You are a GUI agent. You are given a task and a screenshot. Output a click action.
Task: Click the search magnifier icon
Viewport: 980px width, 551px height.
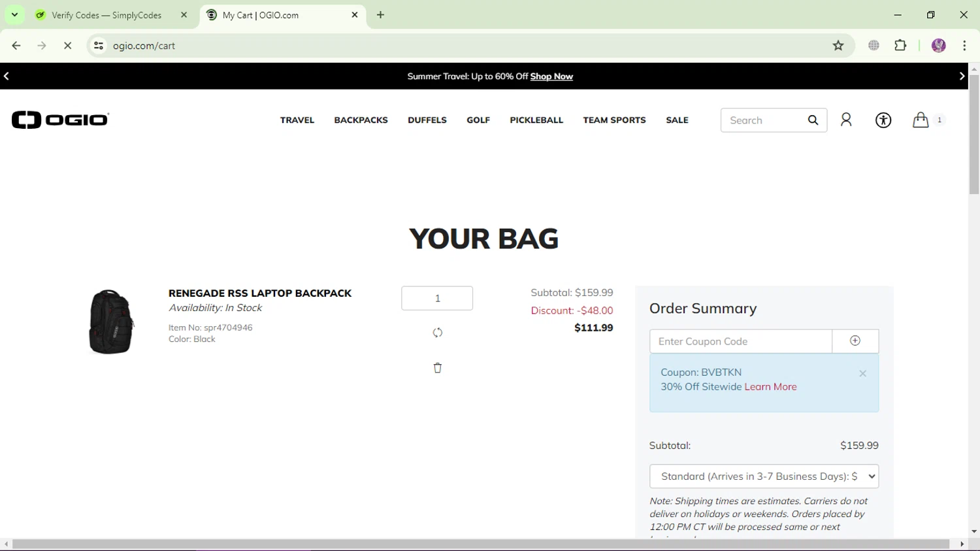(x=813, y=120)
